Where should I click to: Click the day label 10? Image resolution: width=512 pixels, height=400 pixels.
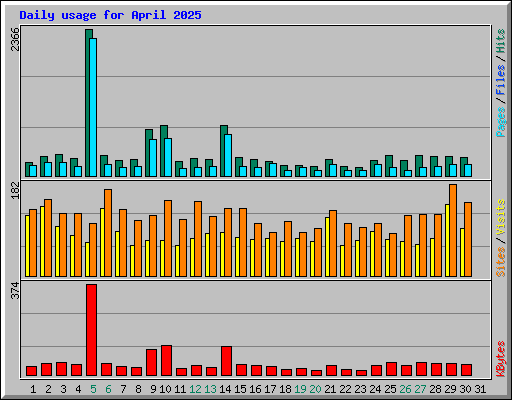coord(165,389)
